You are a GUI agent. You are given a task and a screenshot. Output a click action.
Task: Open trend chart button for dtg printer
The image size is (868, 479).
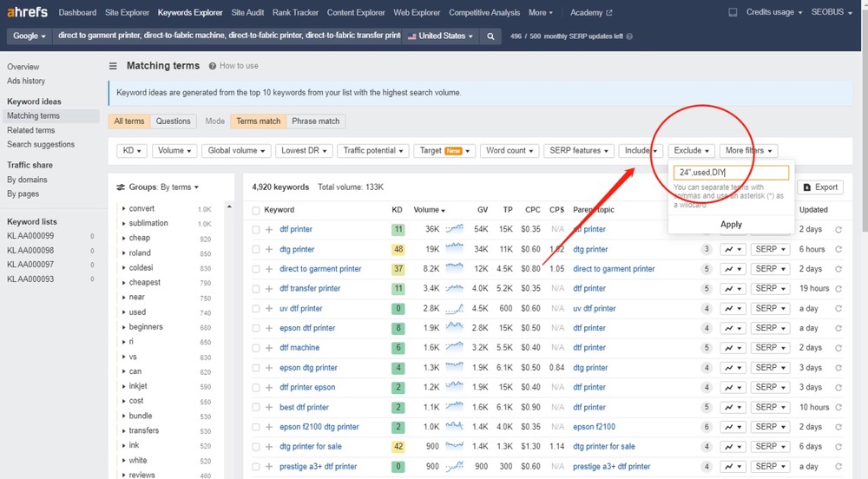coord(733,249)
